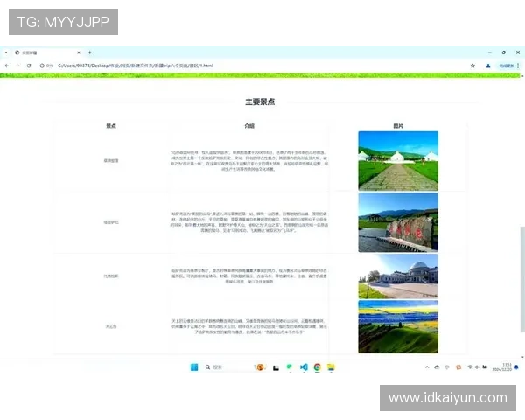Open the volume speaker tray icon

coord(478,367)
